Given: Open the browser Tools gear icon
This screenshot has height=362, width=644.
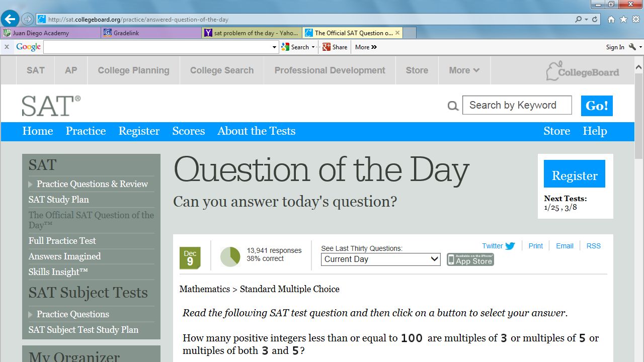Looking at the screenshot, I should [636, 19].
